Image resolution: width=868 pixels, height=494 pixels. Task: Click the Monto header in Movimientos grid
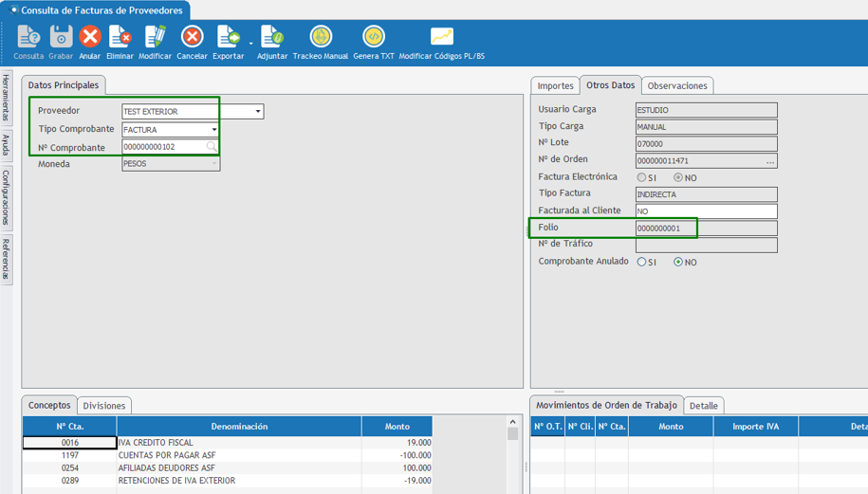(671, 426)
